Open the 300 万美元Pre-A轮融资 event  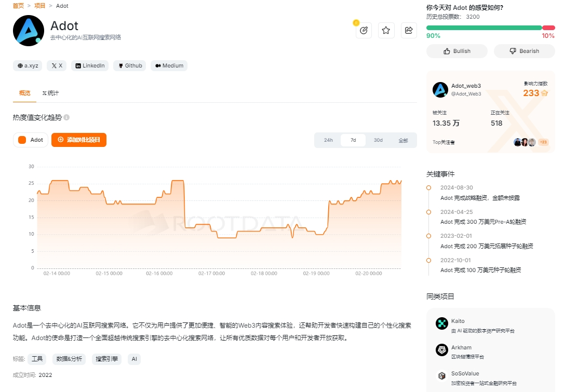483,222
